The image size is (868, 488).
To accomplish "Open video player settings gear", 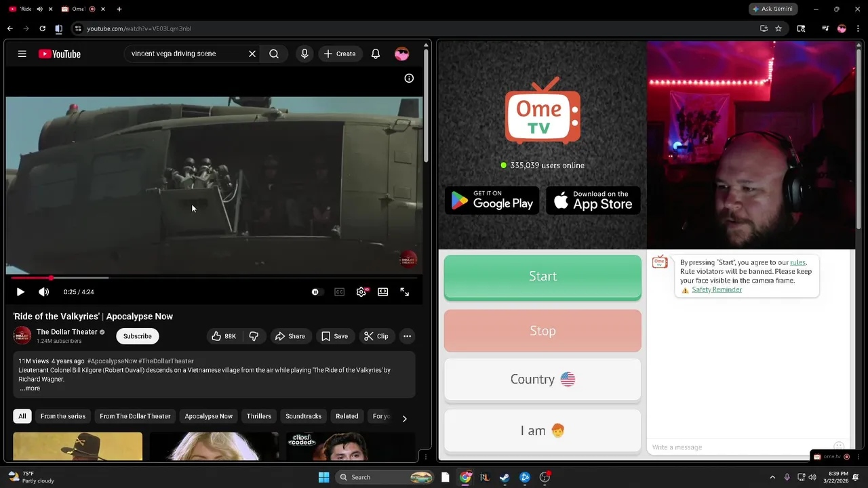I will coord(361,292).
